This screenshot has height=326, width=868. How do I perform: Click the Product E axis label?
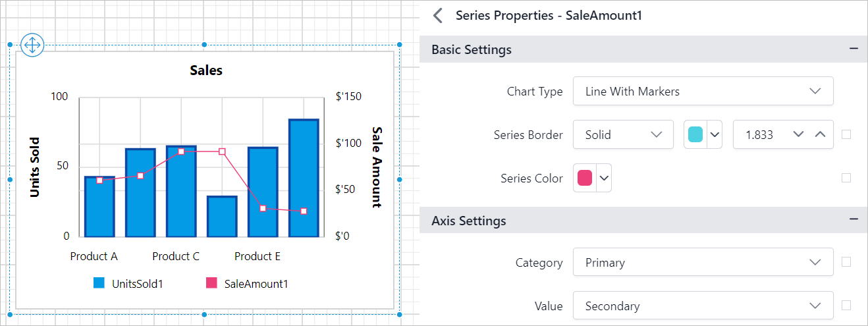[258, 256]
